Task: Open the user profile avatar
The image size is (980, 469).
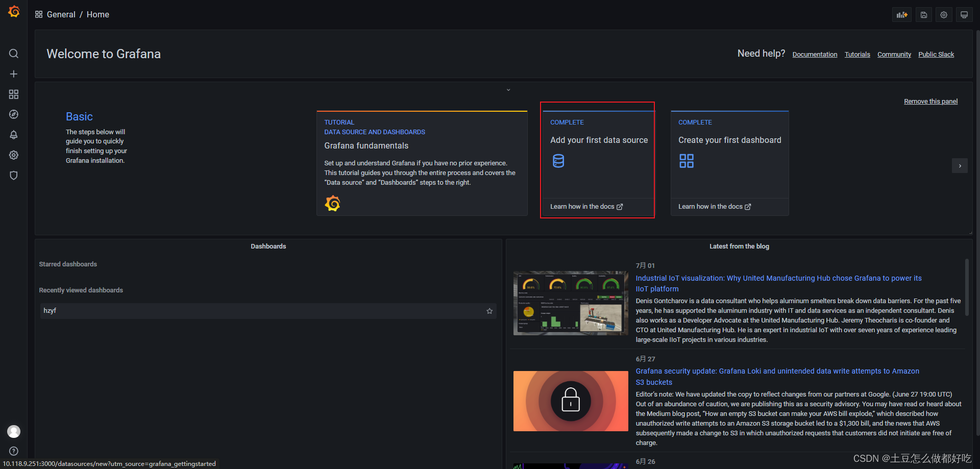Action: (14, 431)
